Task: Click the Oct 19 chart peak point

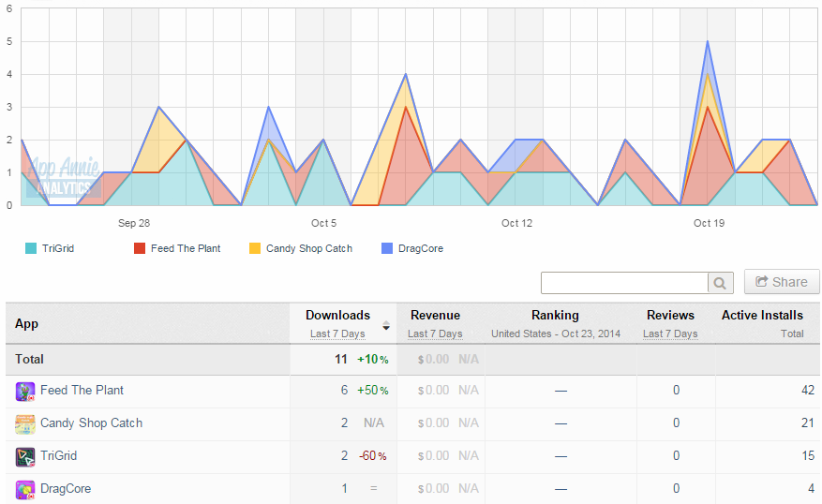Action: click(708, 41)
